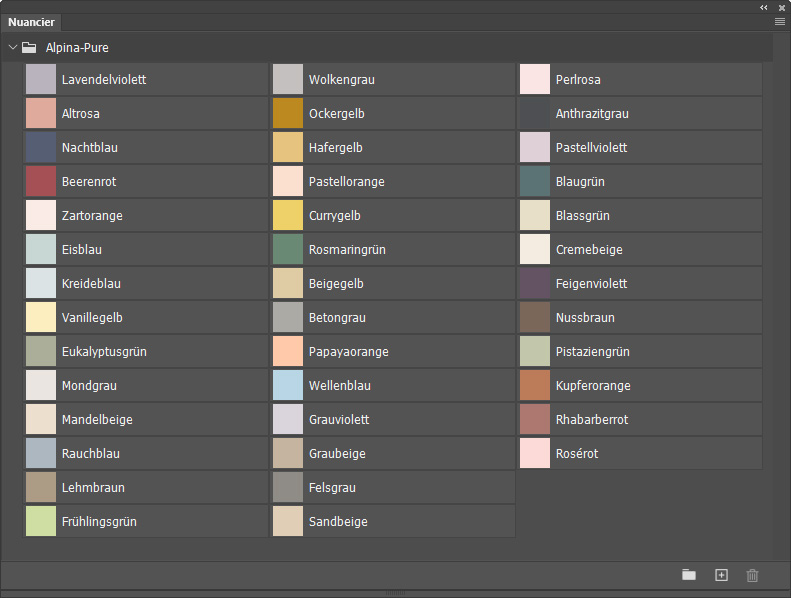Choose the Blaugrün swatch
This screenshot has width=791, height=598.
(535, 181)
